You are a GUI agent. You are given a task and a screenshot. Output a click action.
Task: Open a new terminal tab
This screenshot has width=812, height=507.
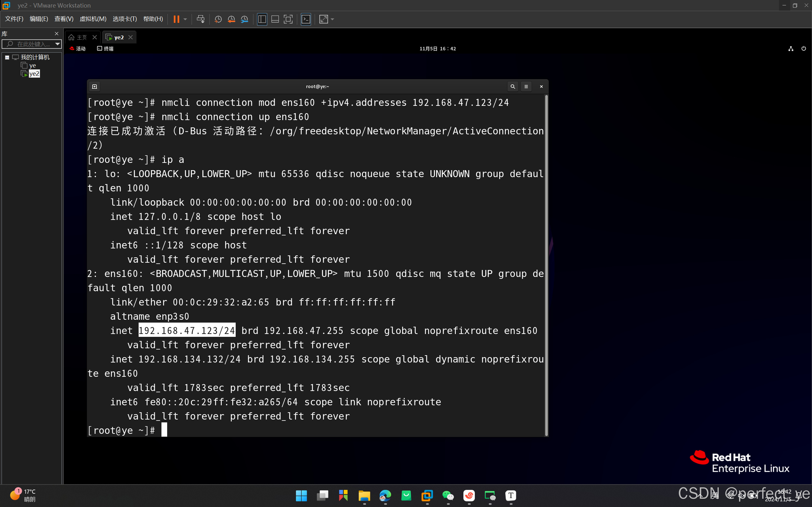click(95, 87)
